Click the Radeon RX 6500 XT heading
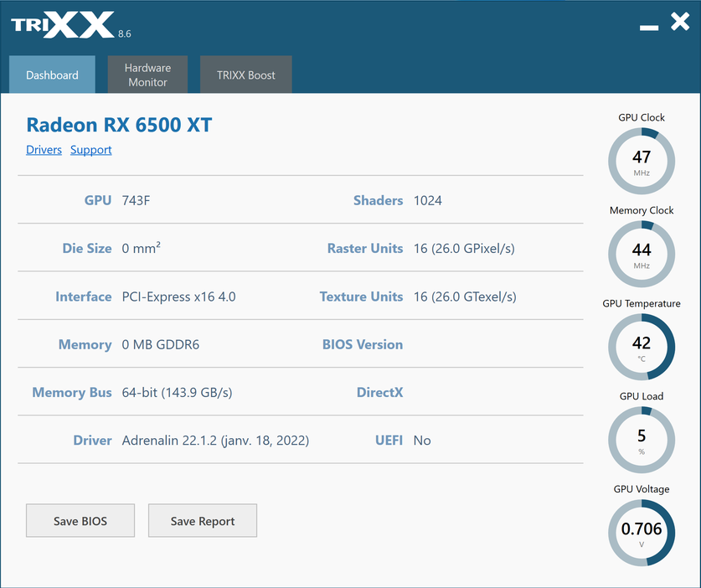The width and height of the screenshot is (701, 588). click(x=120, y=125)
